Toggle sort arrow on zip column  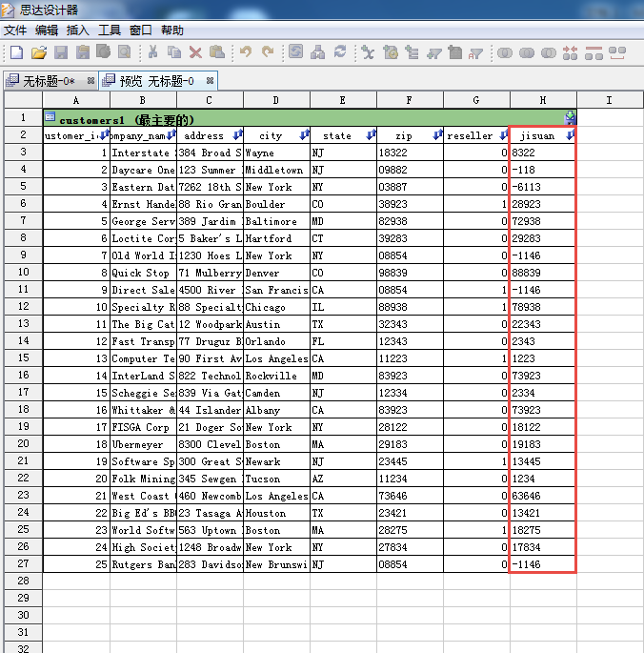[x=437, y=134]
